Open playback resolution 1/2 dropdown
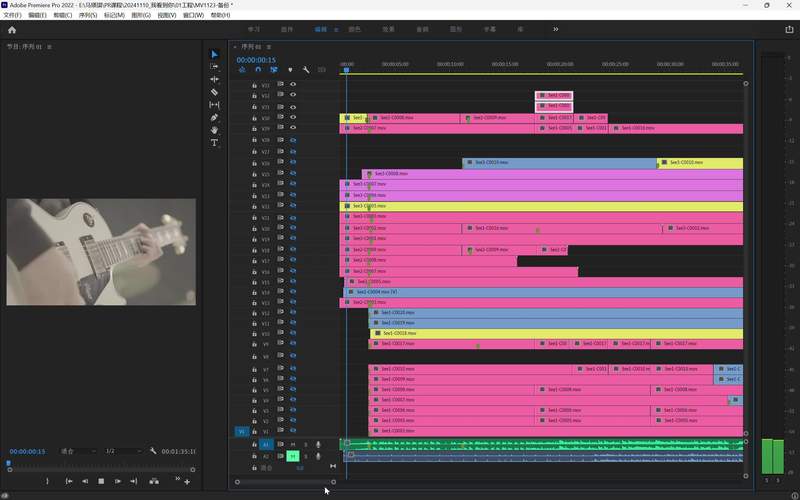Image resolution: width=800 pixels, height=500 pixels. point(122,451)
